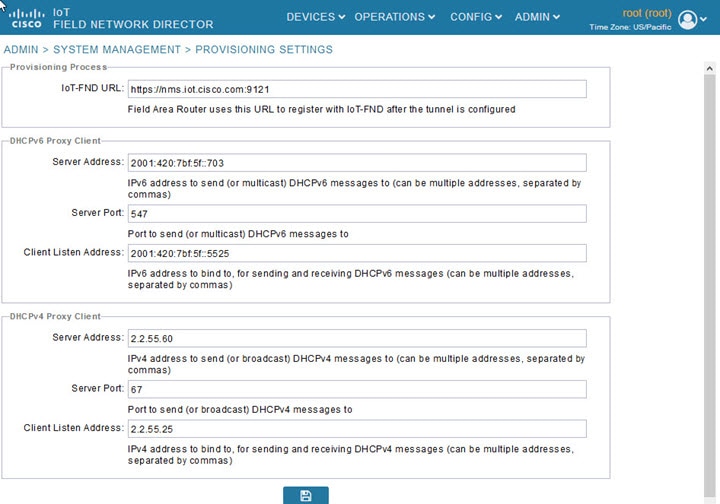Click 'IPv4 address to send (or broadcast)' text
This screenshot has height=504, width=720.
point(356,364)
